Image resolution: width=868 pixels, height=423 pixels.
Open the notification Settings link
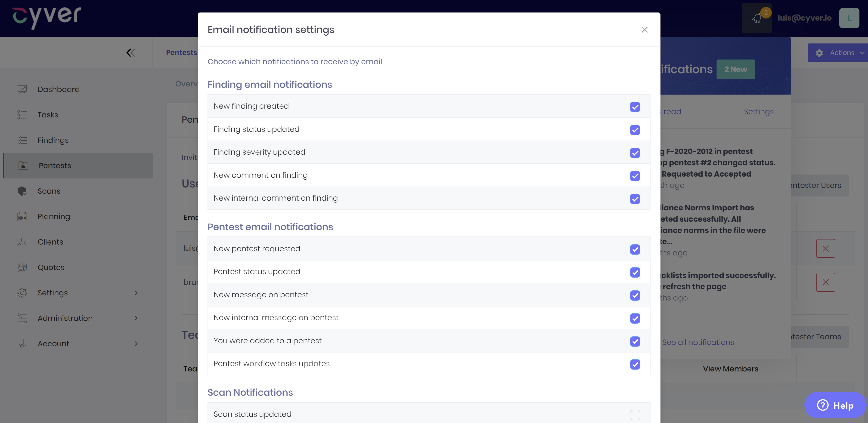click(x=759, y=111)
